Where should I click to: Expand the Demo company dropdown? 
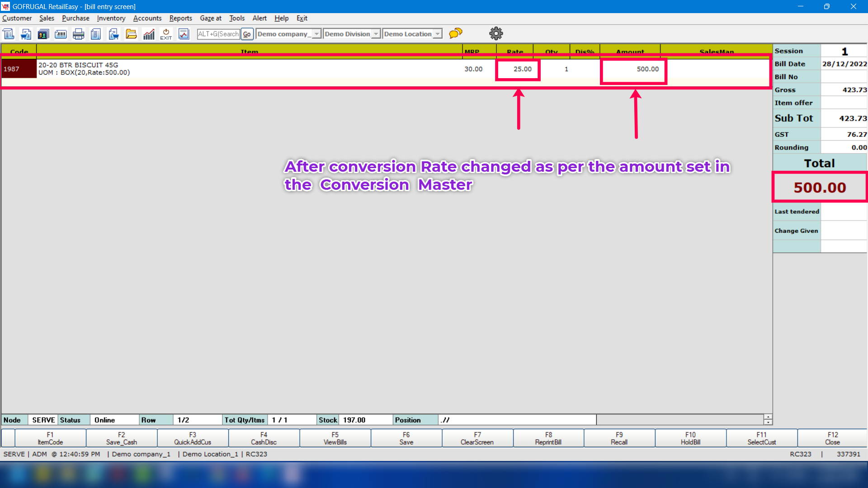(316, 34)
